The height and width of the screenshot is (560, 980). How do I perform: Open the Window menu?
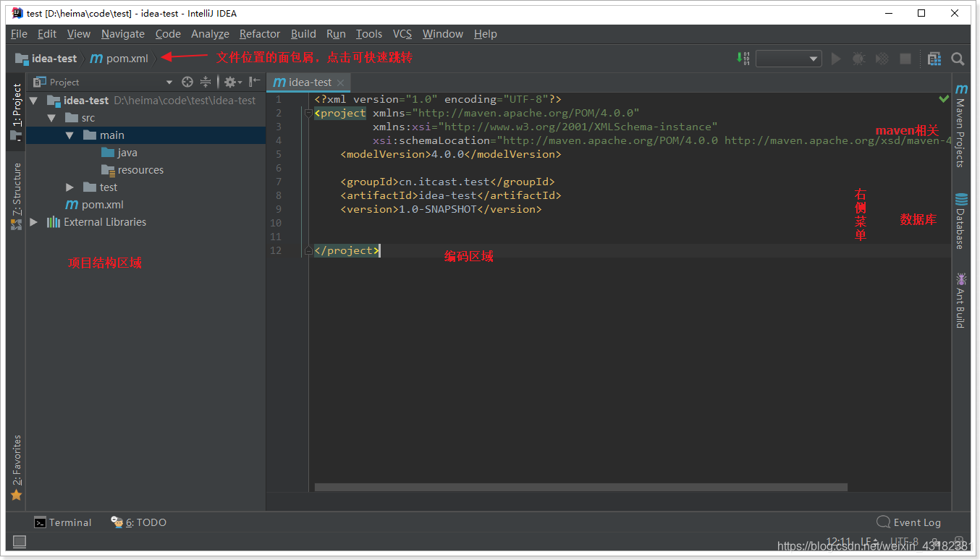coord(443,34)
